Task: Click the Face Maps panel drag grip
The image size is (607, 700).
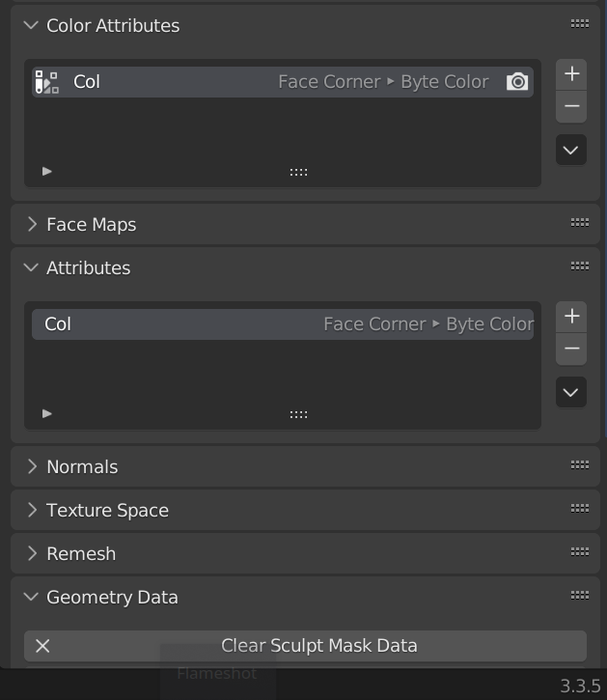Action: pyautogui.click(x=580, y=223)
